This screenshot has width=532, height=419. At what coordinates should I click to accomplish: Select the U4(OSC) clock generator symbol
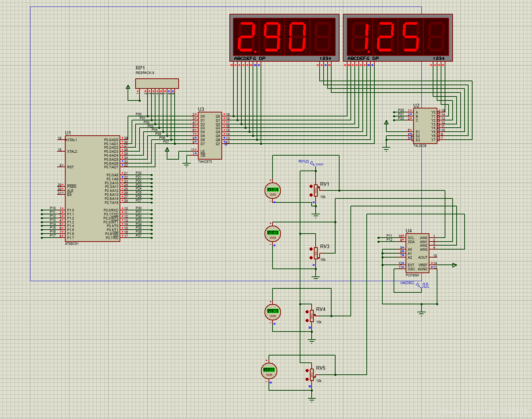click(x=415, y=284)
